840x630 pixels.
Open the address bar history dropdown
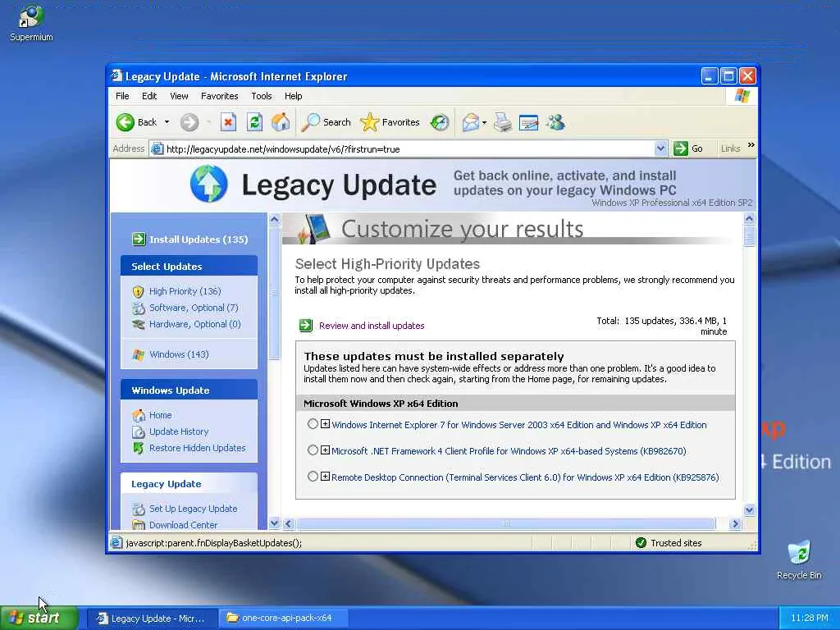tap(660, 148)
